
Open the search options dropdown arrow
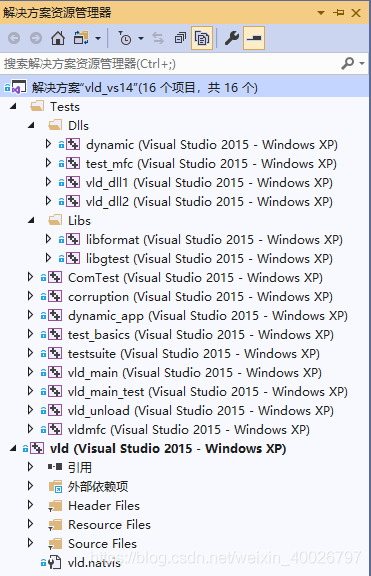click(362, 64)
